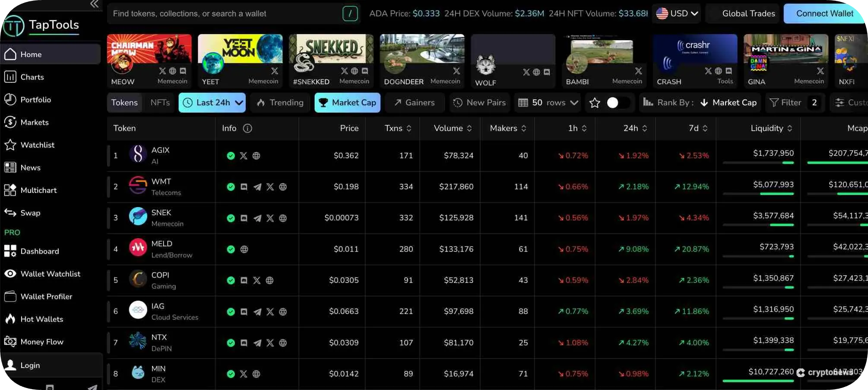Open the Last 24h time dropdown
The height and width of the screenshot is (390, 868).
[x=212, y=103]
